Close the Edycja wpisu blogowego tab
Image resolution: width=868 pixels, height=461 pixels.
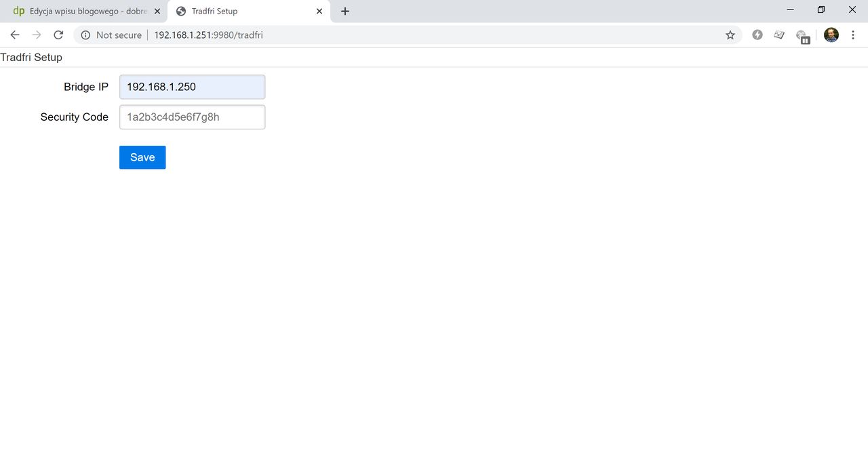tap(157, 11)
